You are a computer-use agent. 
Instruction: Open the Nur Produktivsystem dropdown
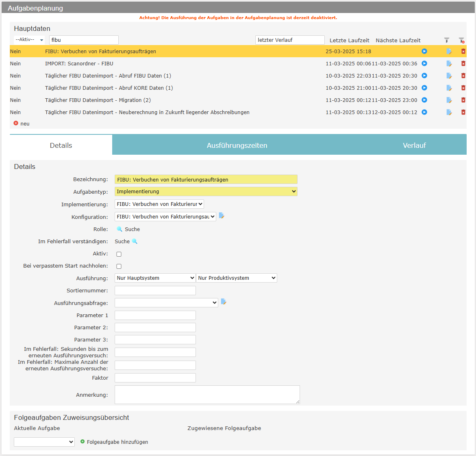(x=236, y=278)
